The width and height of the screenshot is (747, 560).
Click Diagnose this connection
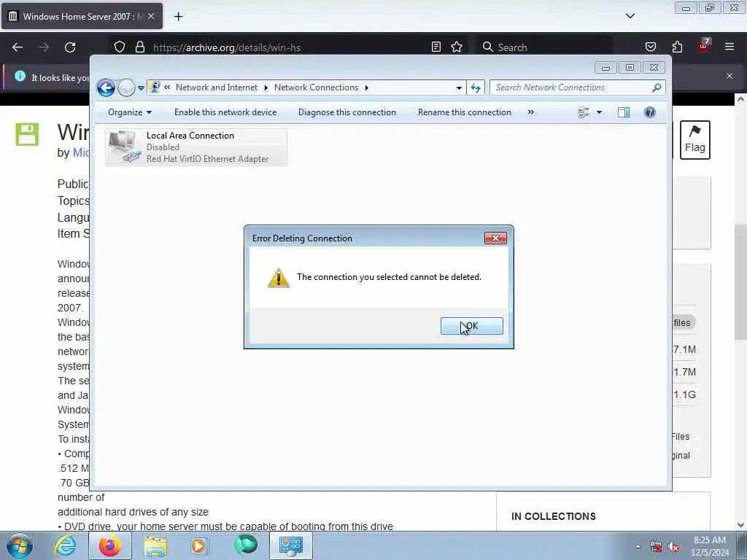[x=347, y=112]
